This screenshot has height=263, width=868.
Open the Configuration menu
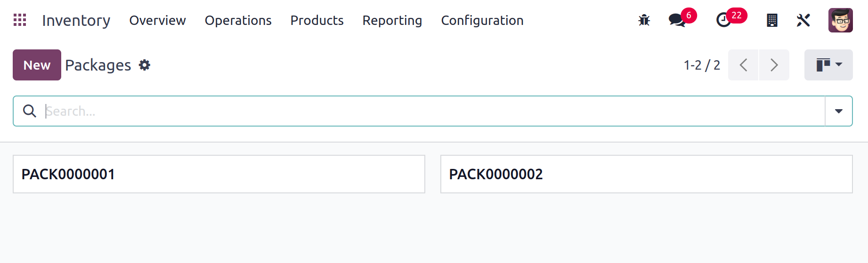tap(482, 20)
